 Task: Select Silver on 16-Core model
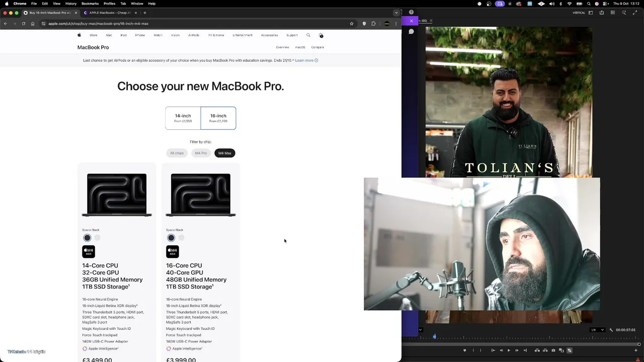(x=181, y=238)
